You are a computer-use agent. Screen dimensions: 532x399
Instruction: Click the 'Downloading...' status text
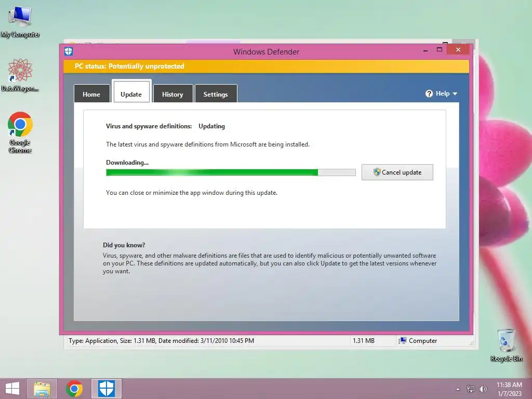[x=127, y=163]
